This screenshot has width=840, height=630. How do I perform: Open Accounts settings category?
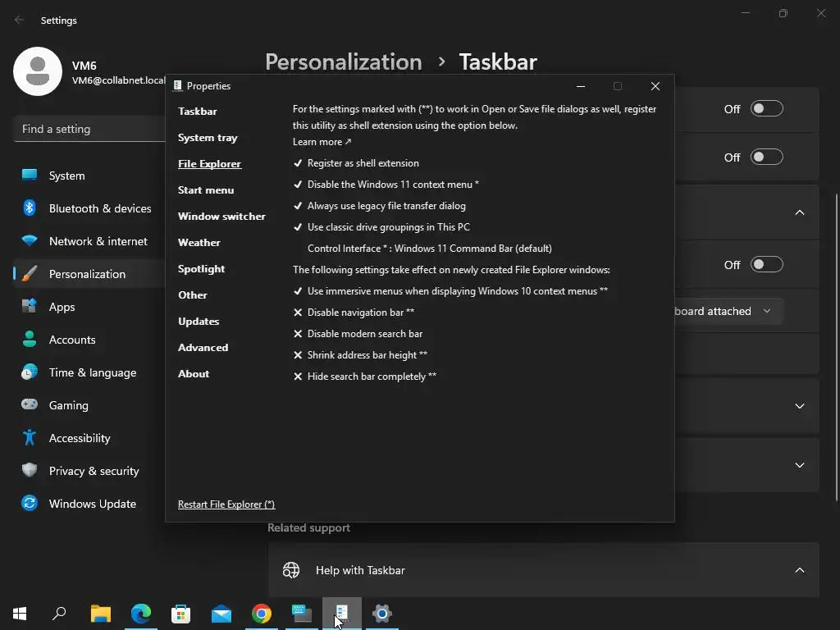pos(89,340)
